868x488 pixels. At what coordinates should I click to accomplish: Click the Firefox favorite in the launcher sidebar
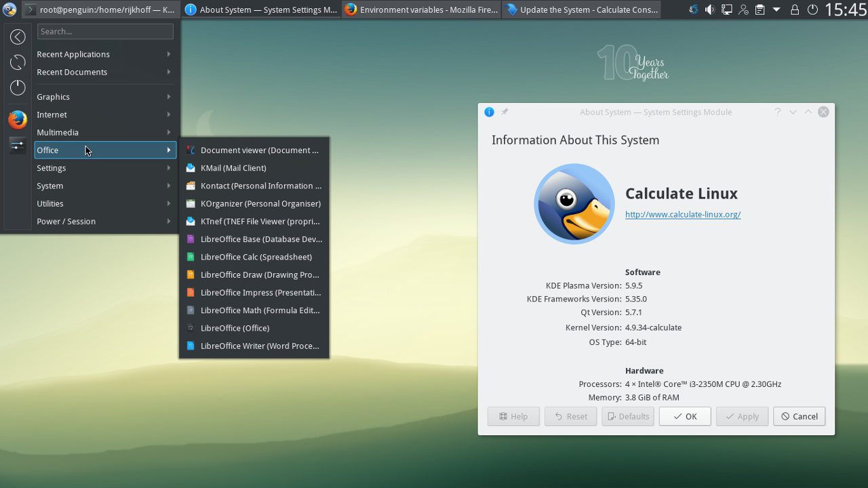click(x=18, y=120)
